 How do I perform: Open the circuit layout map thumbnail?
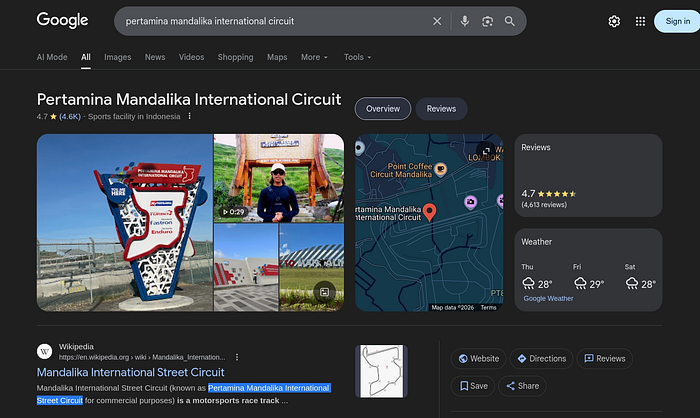[381, 371]
